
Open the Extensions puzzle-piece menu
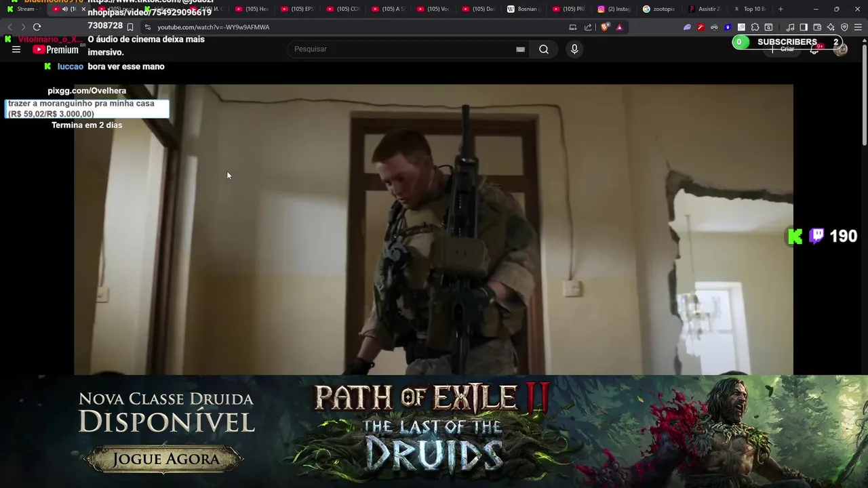pyautogui.click(x=755, y=27)
